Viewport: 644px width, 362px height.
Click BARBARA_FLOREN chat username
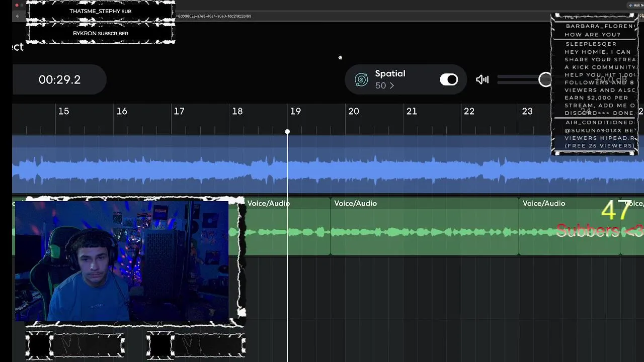click(600, 26)
